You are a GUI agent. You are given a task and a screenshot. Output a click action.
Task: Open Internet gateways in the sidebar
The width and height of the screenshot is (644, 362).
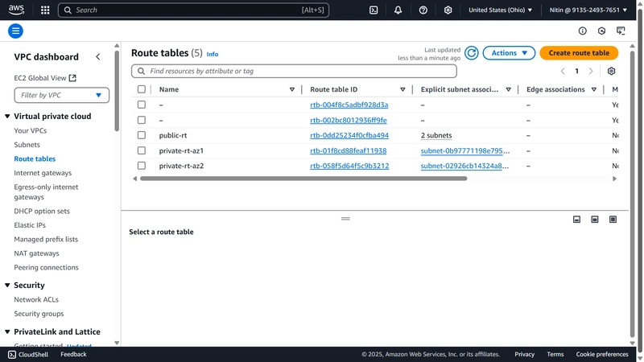(x=43, y=173)
